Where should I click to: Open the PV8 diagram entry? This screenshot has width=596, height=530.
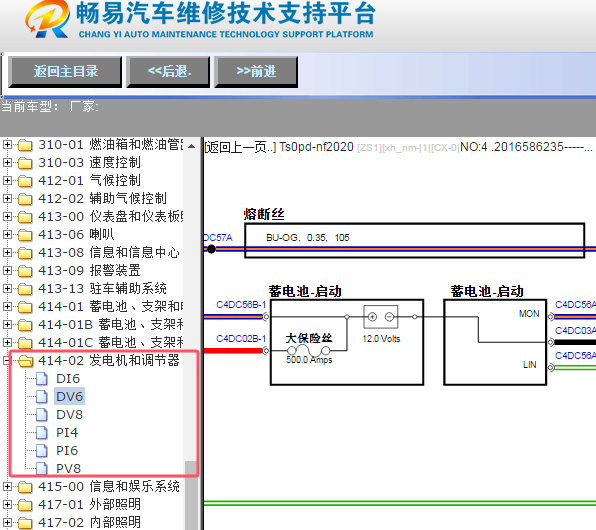point(68,468)
